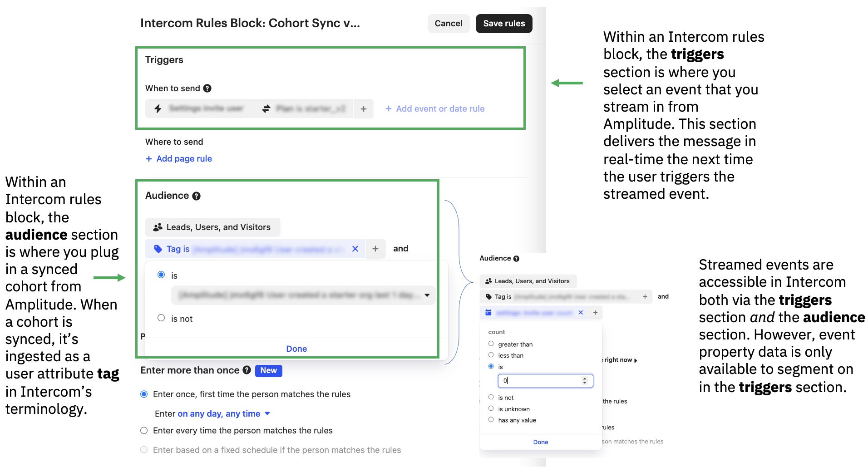The height and width of the screenshot is (472, 868).
Task: Click the plus button next to trigger rules
Action: [x=364, y=109]
